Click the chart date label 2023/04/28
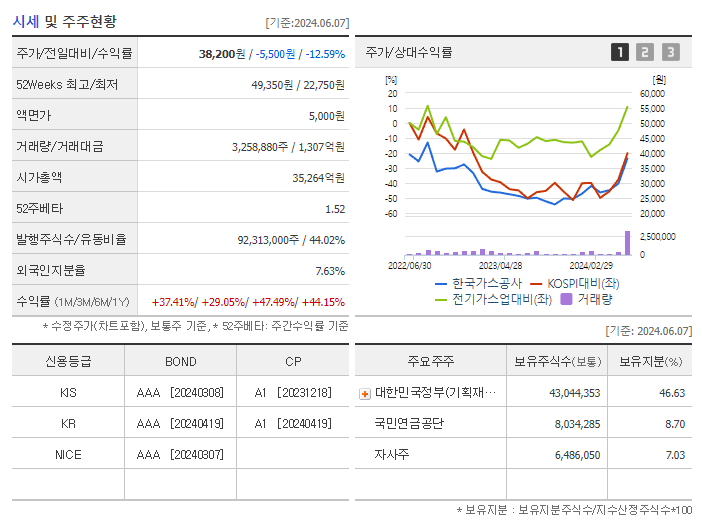Image resolution: width=702 pixels, height=525 pixels. point(501,266)
